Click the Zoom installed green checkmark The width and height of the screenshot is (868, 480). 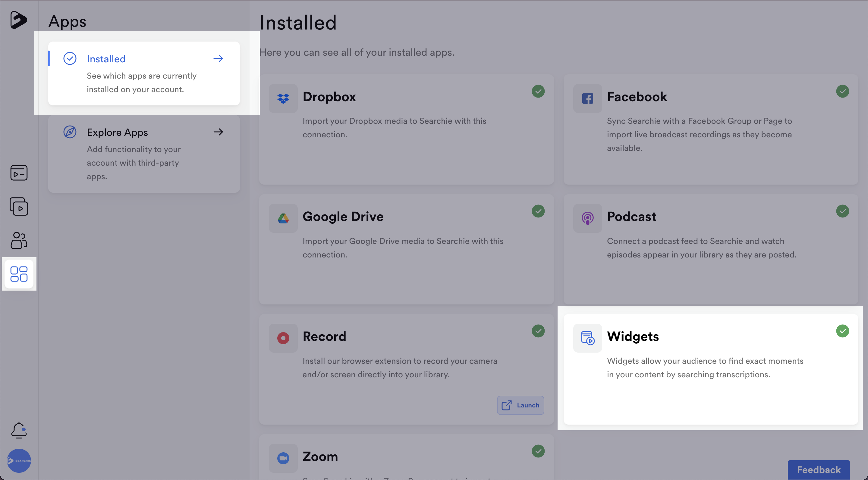(x=538, y=451)
